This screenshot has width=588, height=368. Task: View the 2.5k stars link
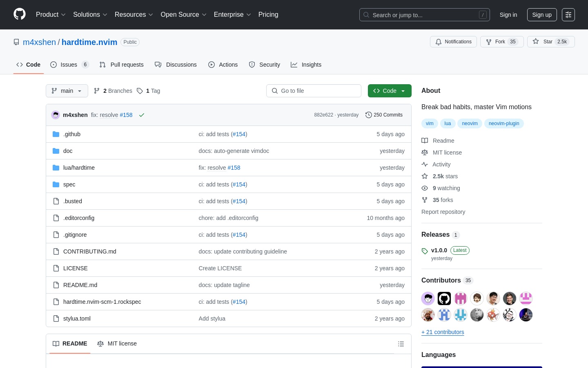(440, 176)
